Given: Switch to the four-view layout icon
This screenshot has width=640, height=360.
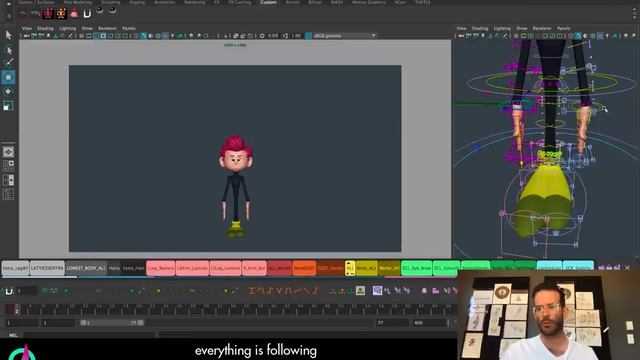Looking at the screenshot, I should click(8, 166).
